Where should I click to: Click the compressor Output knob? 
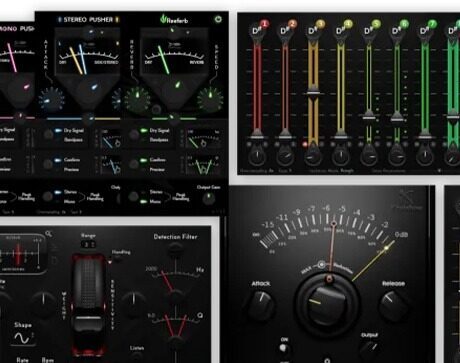pos(371,349)
